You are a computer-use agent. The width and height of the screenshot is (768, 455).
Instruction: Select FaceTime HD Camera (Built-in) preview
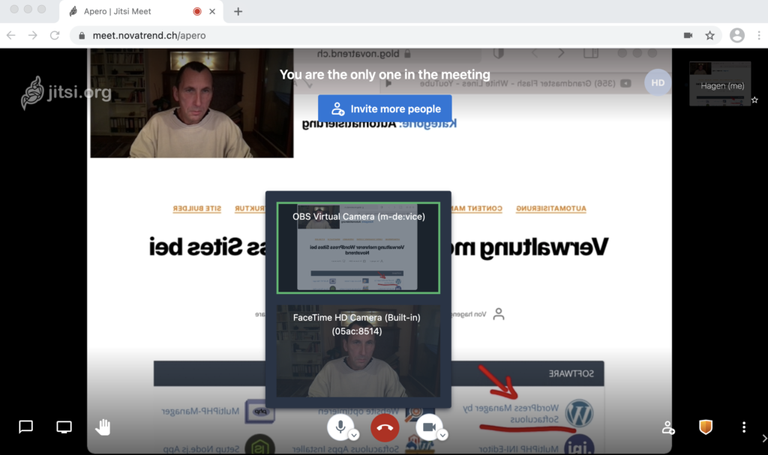(x=358, y=351)
